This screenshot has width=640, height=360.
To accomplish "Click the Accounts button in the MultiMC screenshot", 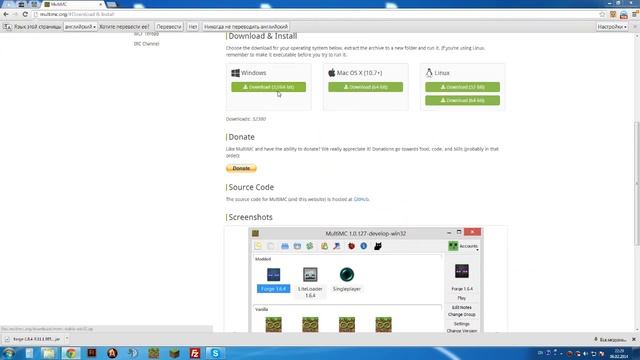I will coord(463,246).
